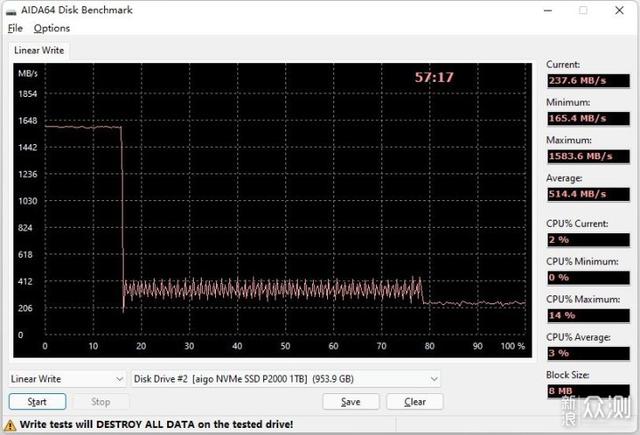Click the warning triangle icon
Screen dimensions: 640x435
point(10,425)
